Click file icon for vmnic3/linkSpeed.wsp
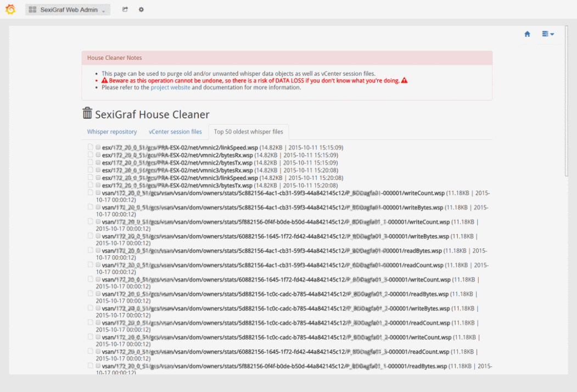The image size is (577, 392). coord(91,177)
